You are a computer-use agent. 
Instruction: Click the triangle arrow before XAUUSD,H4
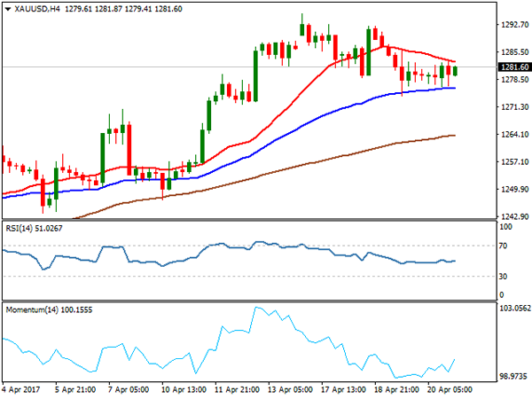[8, 9]
